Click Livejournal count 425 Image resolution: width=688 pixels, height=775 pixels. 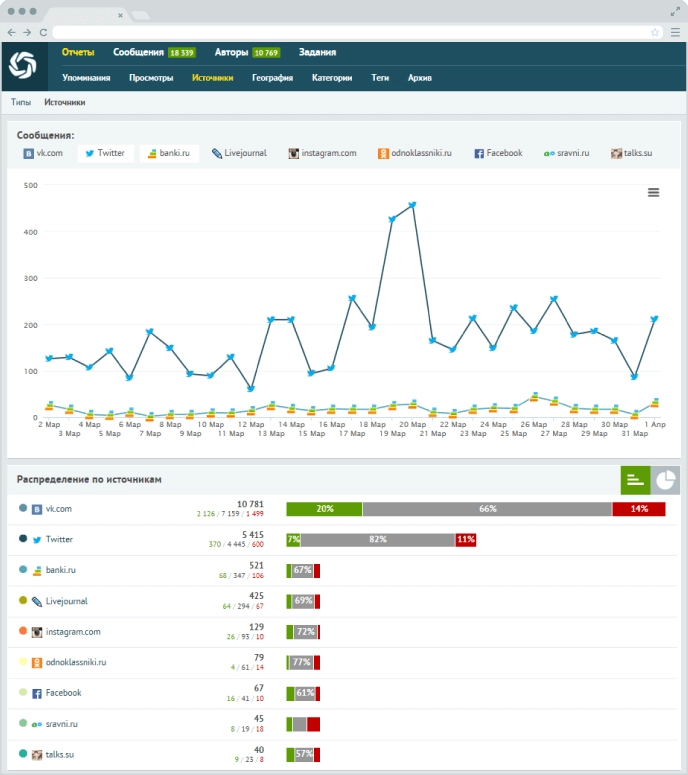tap(257, 596)
